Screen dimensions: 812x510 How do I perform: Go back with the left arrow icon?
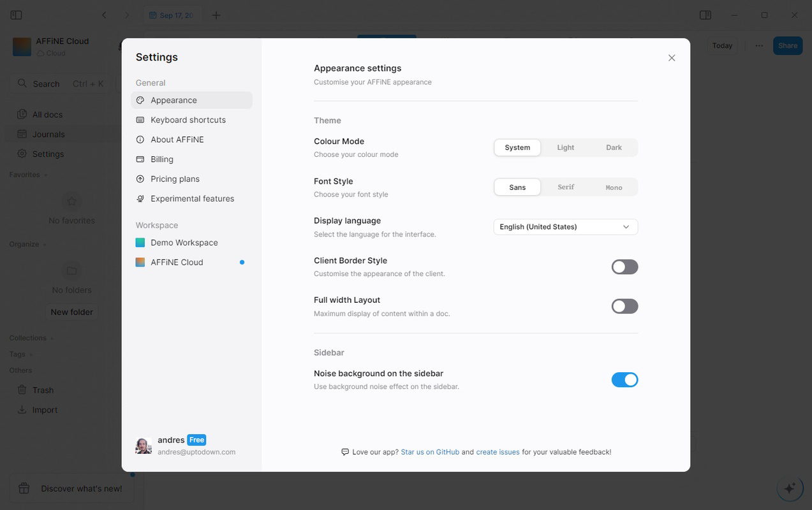pyautogui.click(x=104, y=15)
